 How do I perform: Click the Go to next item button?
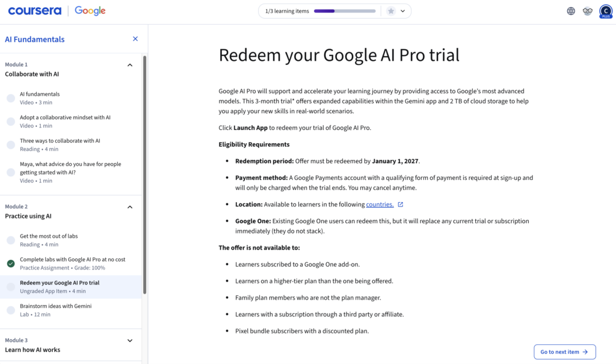[564, 352]
